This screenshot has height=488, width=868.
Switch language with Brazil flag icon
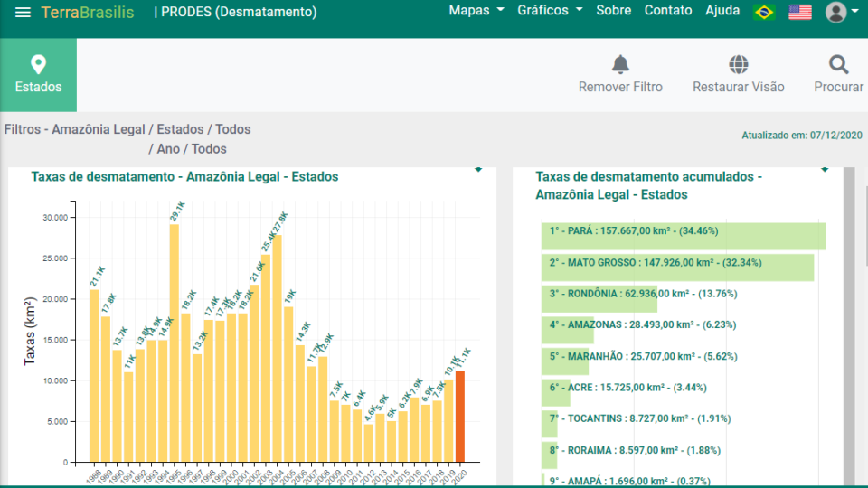pyautogui.click(x=765, y=12)
